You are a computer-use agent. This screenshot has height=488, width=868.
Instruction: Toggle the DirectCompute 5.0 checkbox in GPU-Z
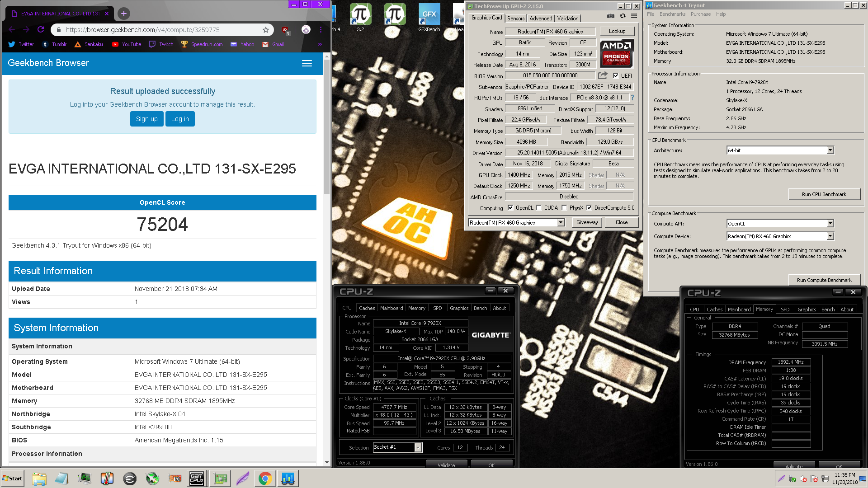(589, 208)
